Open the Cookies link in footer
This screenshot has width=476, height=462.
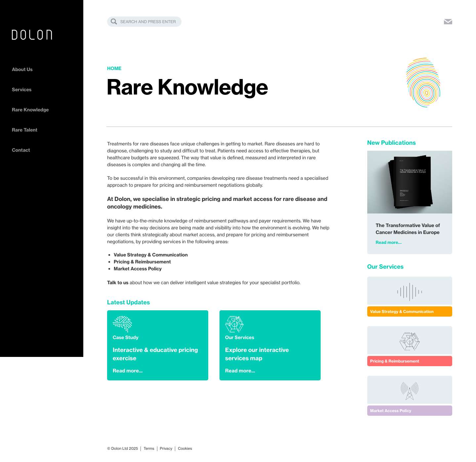click(185, 448)
